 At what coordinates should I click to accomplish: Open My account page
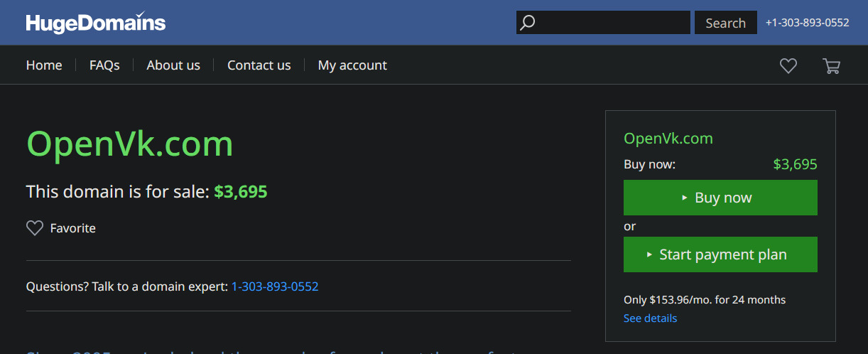352,65
